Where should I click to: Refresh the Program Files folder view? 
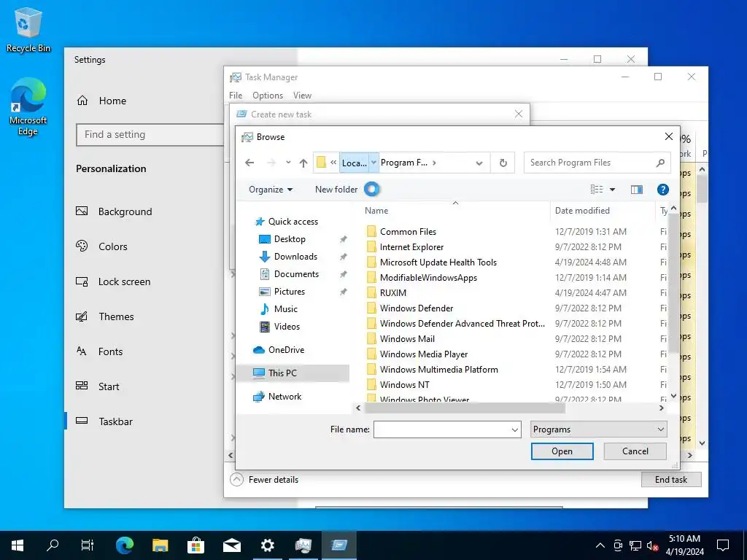pyautogui.click(x=503, y=163)
